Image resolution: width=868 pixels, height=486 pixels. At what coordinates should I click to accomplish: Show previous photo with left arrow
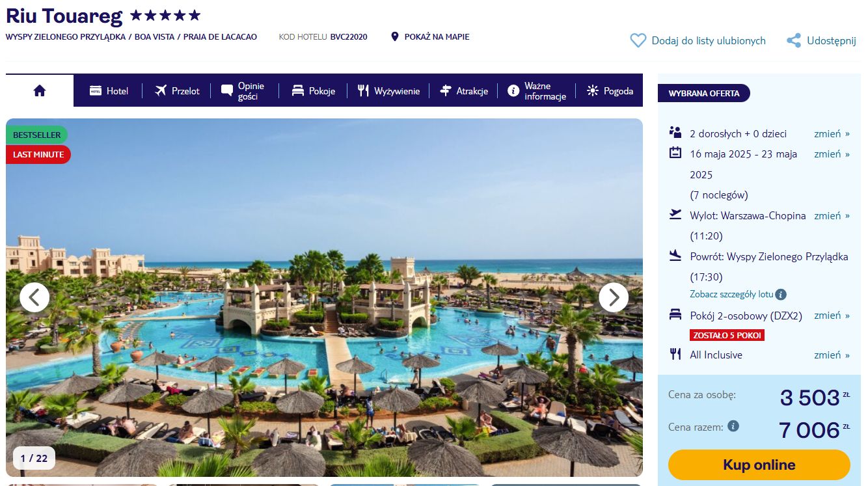(34, 297)
